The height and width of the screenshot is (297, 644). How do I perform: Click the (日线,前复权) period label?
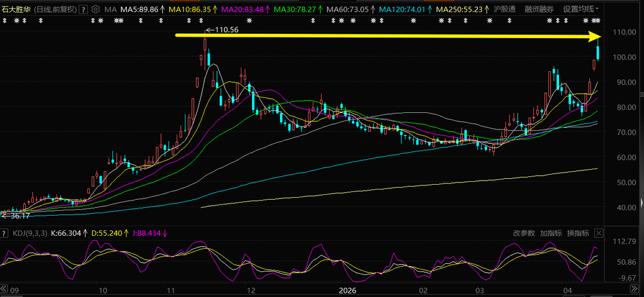[x=54, y=9]
